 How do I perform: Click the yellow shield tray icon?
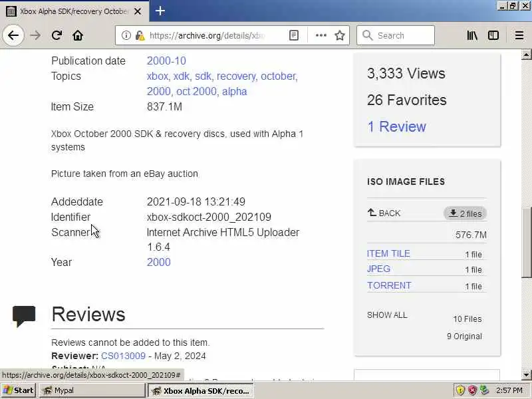460,390
